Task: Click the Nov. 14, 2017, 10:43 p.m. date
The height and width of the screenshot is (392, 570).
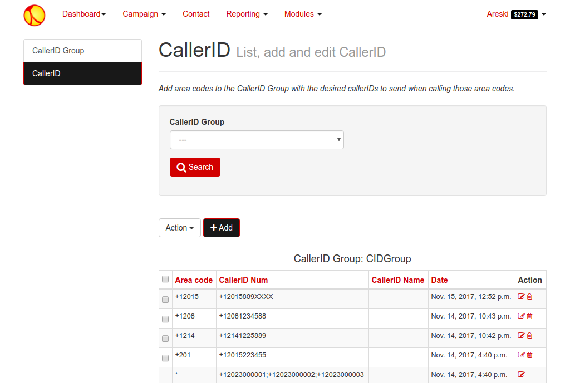Action: (x=471, y=316)
